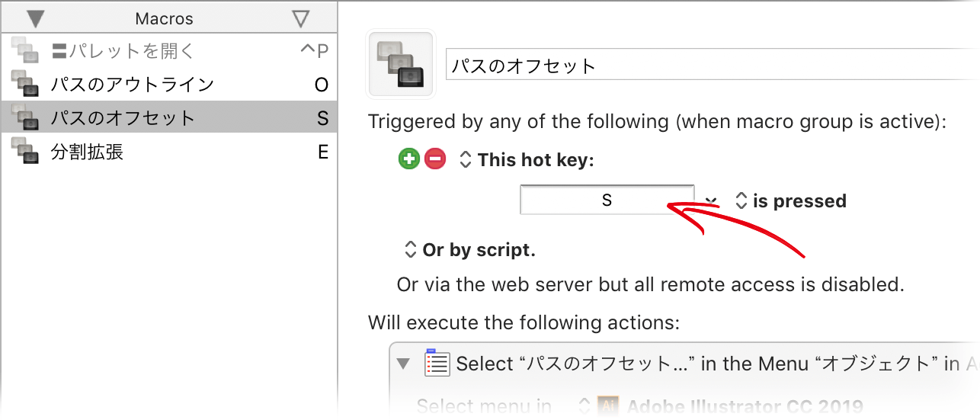
Task: Click the macro name field パスのオフセット
Action: pyautogui.click(x=713, y=65)
